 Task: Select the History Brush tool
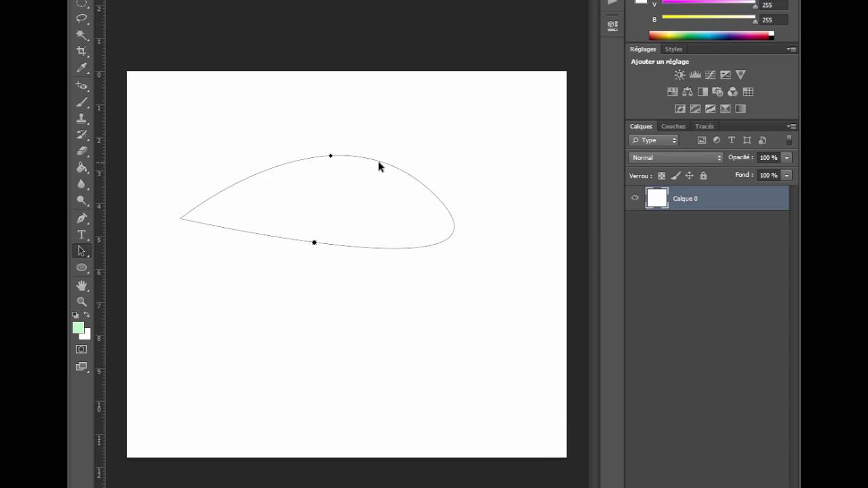point(81,135)
